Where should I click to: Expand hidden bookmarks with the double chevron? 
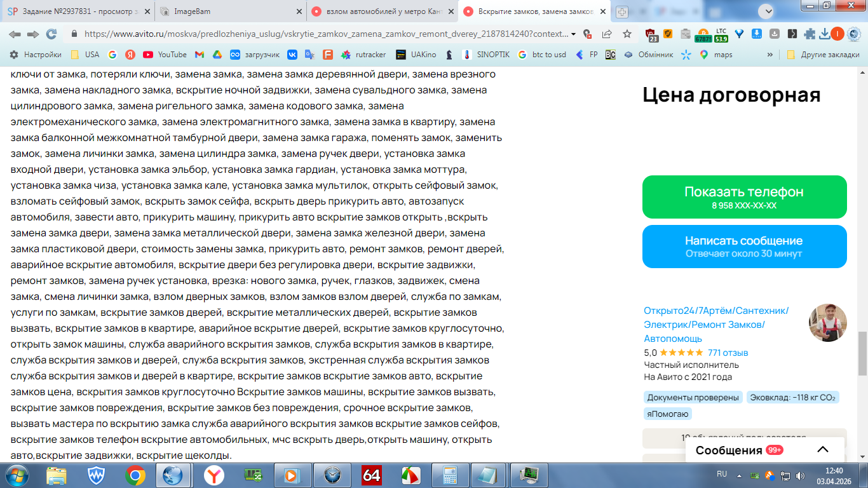(770, 55)
